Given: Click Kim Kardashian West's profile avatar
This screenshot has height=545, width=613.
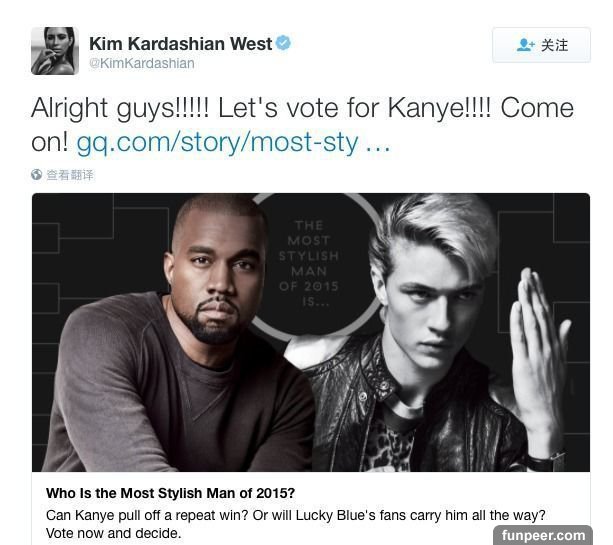Looking at the screenshot, I should point(55,51).
